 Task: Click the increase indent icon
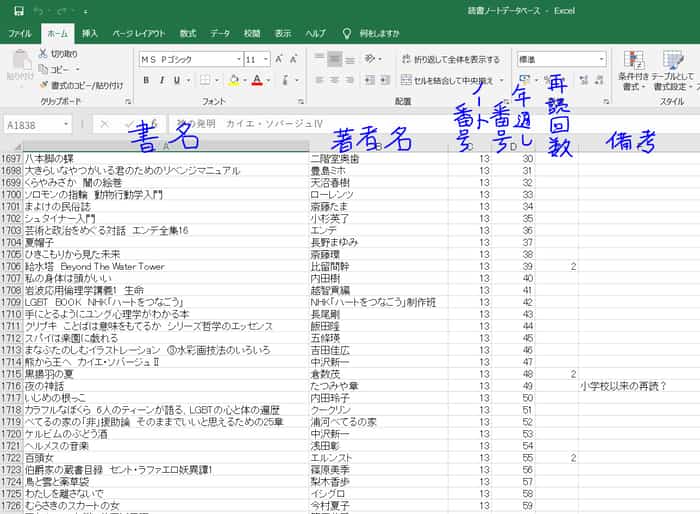385,80
